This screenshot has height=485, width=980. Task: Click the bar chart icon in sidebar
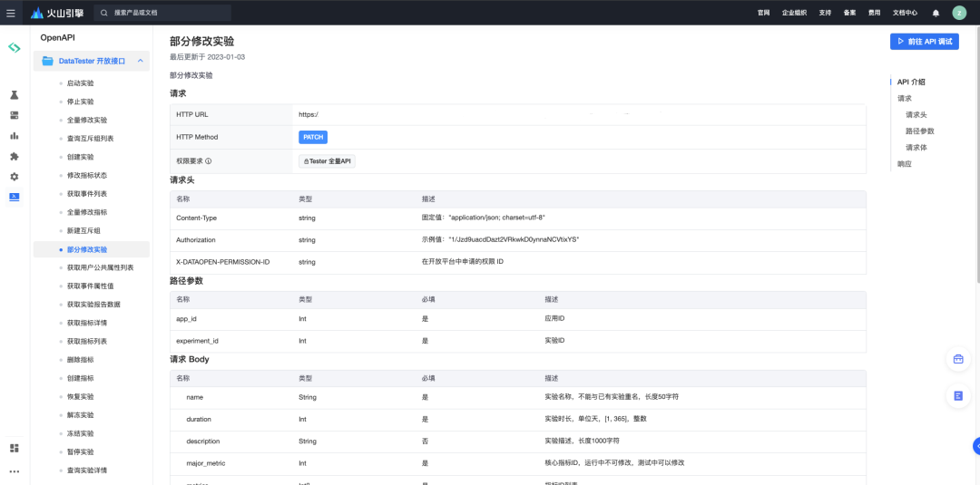tap(15, 136)
